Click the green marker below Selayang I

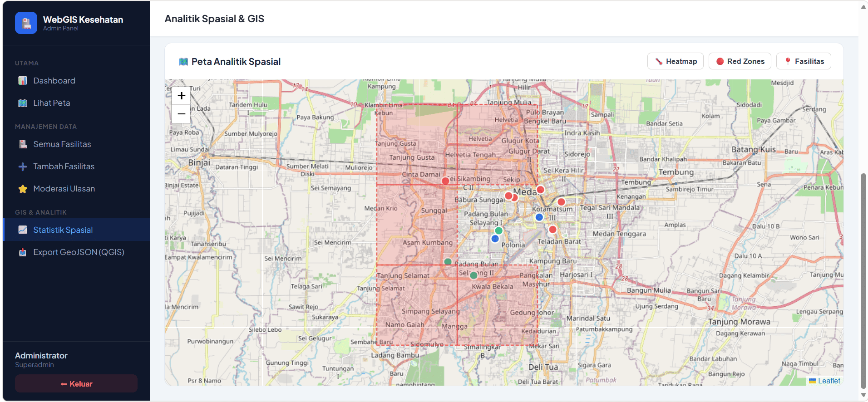pyautogui.click(x=499, y=230)
